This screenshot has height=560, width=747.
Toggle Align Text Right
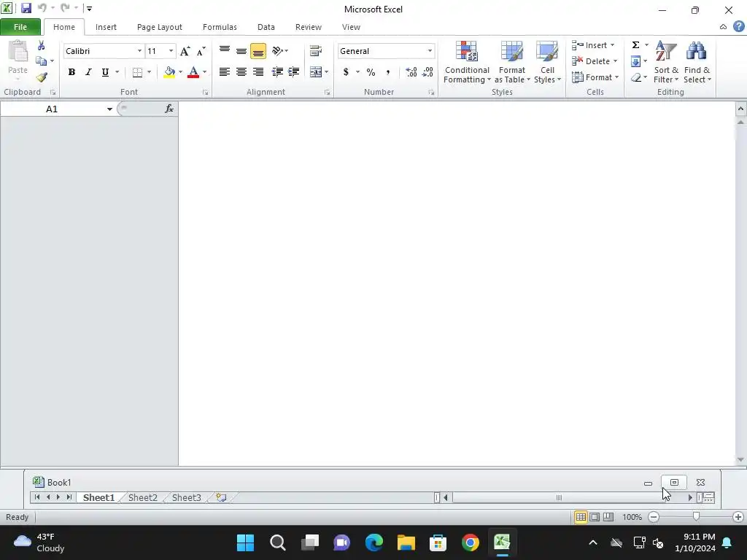[258, 72]
